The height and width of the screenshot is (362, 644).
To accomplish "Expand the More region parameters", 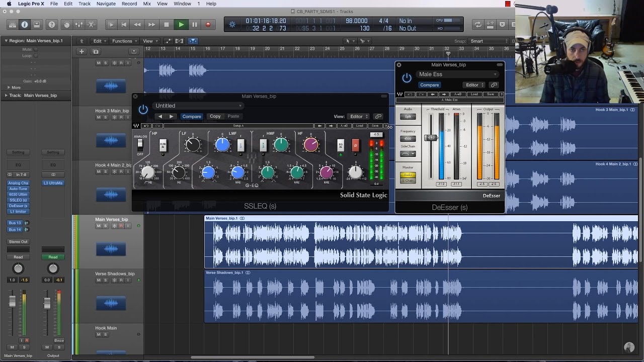I will (x=9, y=87).
